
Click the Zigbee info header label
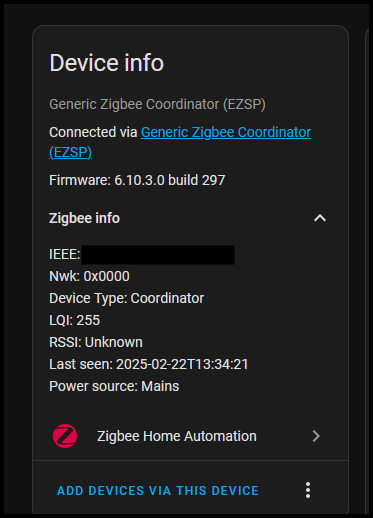(84, 218)
